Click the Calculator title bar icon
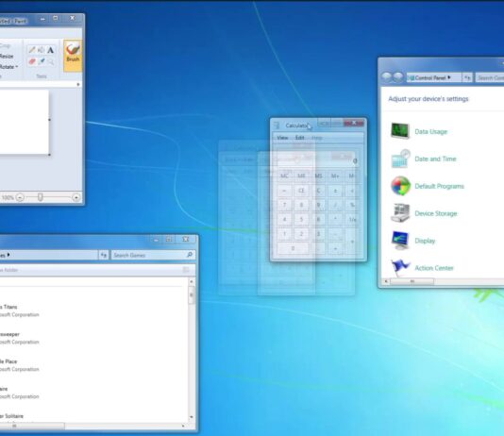The height and width of the screenshot is (436, 504). [277, 126]
